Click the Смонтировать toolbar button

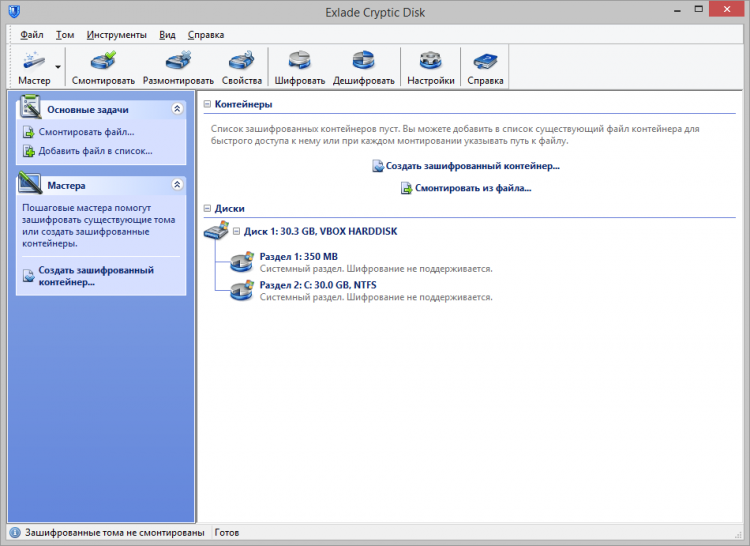coord(103,67)
